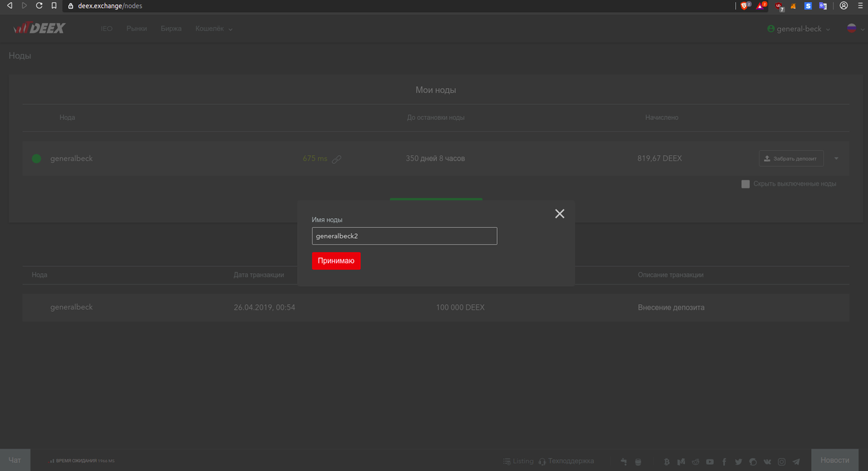Click the green node status indicator
This screenshot has height=471, width=868.
click(37, 159)
